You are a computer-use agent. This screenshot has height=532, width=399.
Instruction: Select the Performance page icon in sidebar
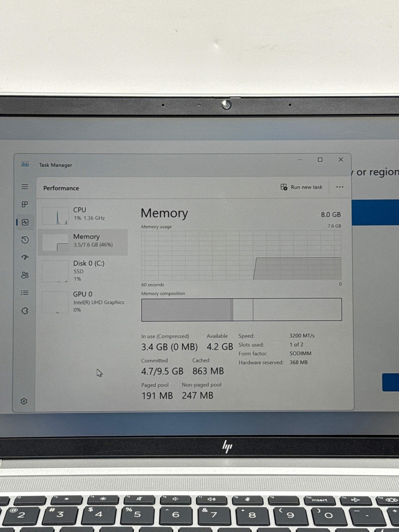pos(25,222)
